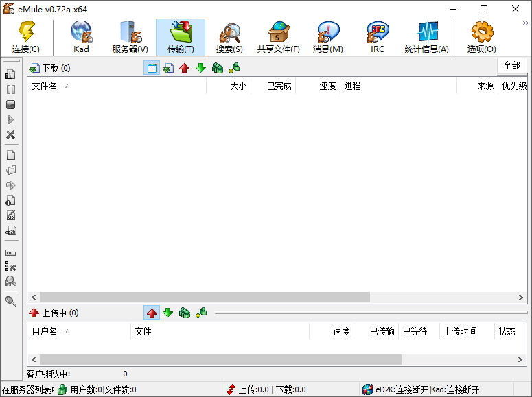Image resolution: width=532 pixels, height=397 pixels.
Task: Select downloads view icon in top toolbar
Action: pos(168,68)
